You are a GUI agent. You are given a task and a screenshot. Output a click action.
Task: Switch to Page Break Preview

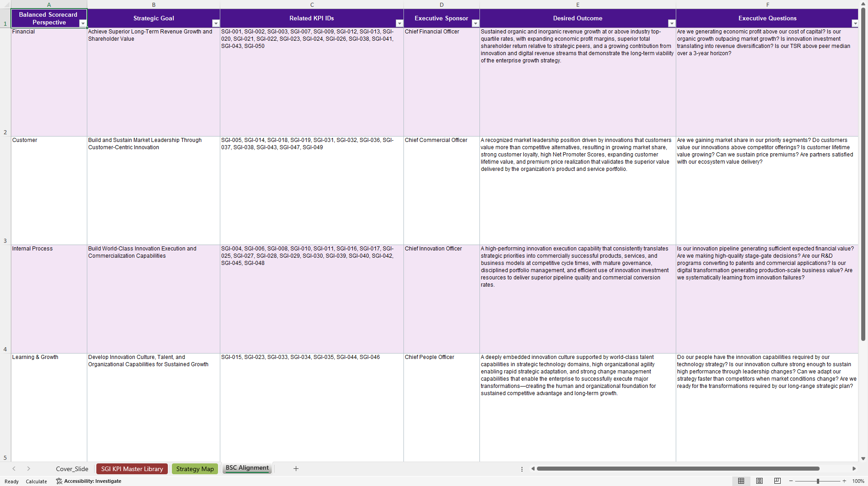tap(778, 481)
